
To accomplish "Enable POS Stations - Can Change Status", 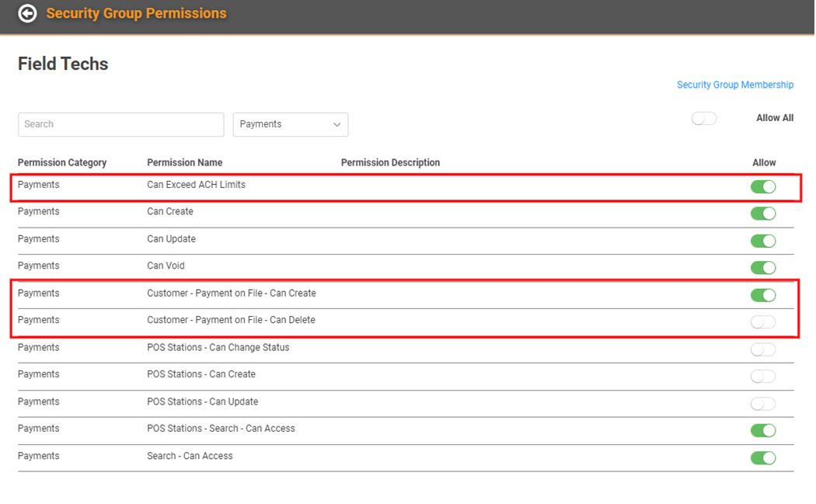I will point(762,349).
